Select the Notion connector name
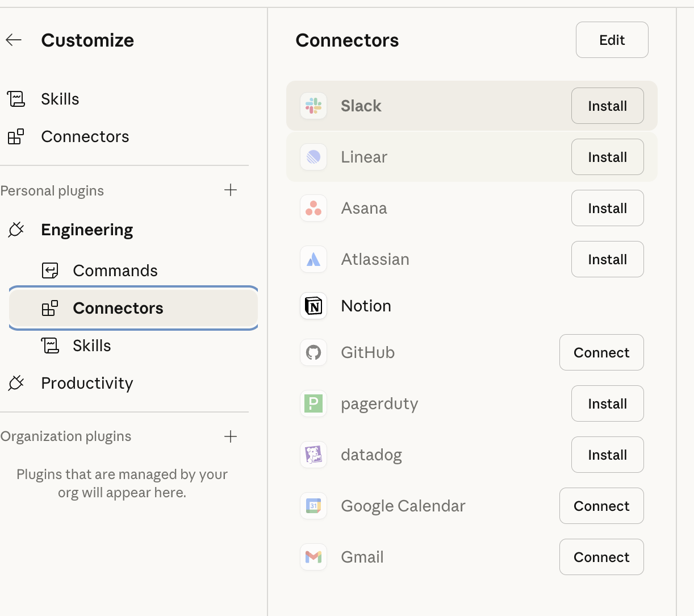This screenshot has height=616, width=694. click(x=366, y=306)
